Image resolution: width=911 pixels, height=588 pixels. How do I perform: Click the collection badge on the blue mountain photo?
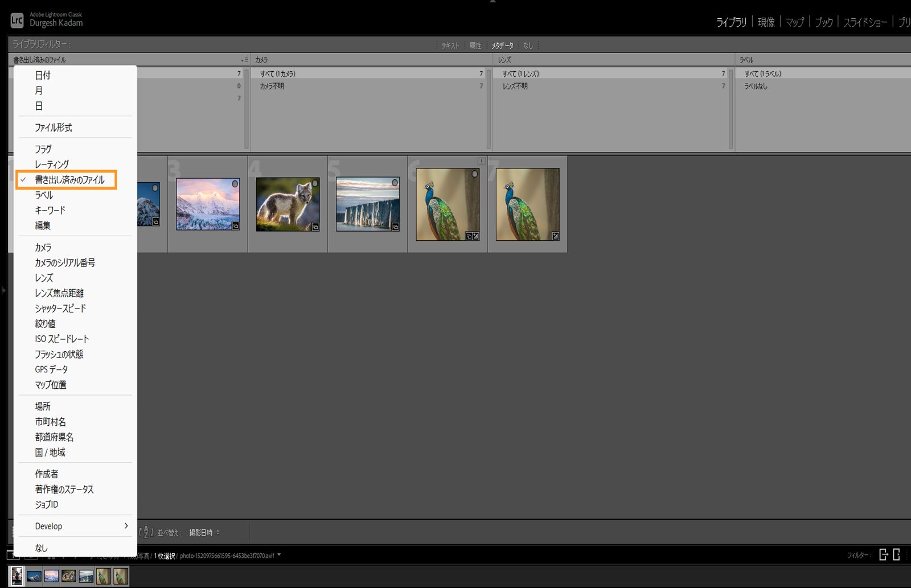[155, 222]
